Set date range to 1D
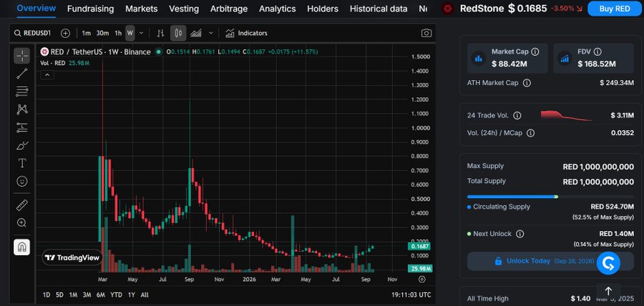Image resolution: width=644 pixels, height=306 pixels. click(47, 295)
